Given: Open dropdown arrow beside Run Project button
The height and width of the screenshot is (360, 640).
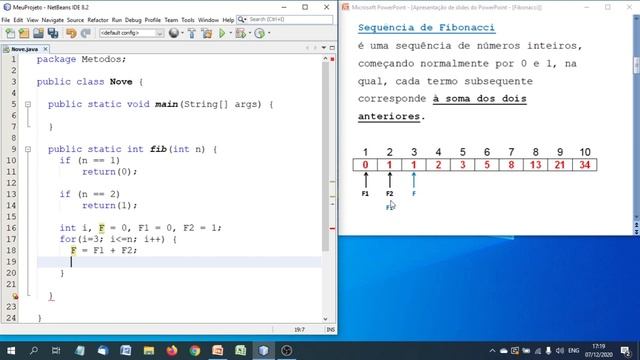Looking at the screenshot, I should (x=230, y=33).
